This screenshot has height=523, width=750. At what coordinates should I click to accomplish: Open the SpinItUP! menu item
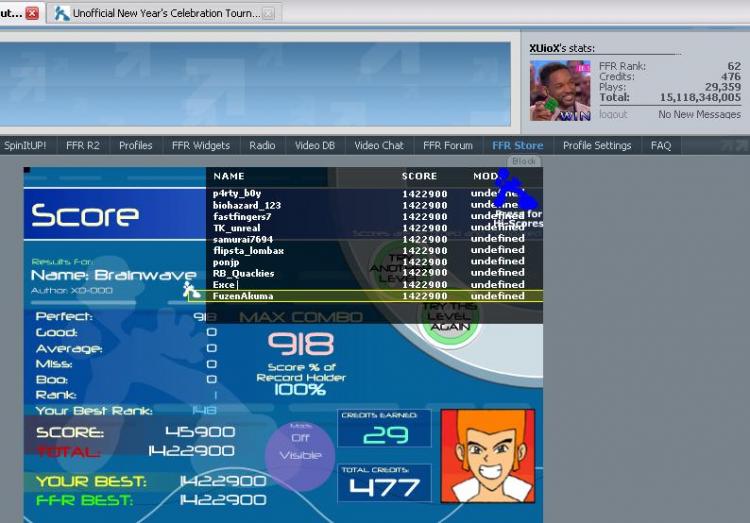coord(25,145)
